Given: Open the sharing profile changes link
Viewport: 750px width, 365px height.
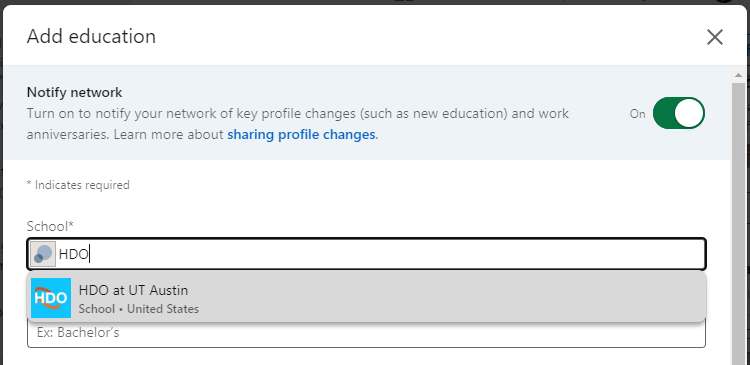Looking at the screenshot, I should click(301, 134).
